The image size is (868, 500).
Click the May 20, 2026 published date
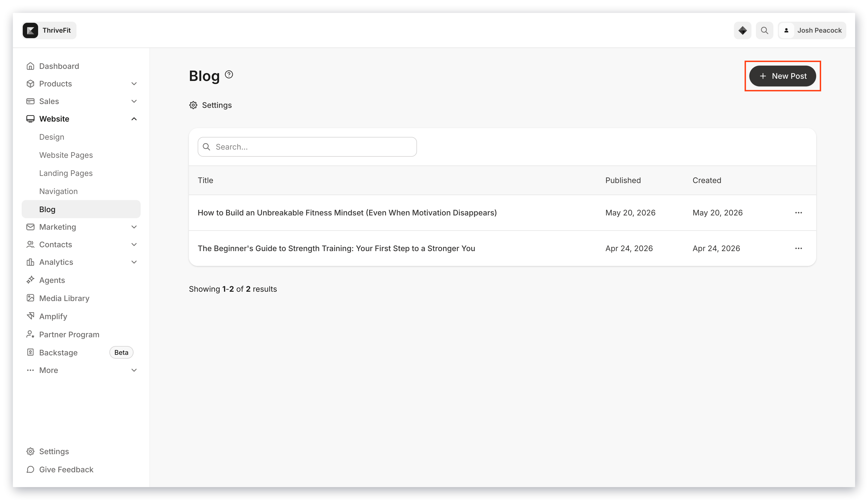pos(630,213)
